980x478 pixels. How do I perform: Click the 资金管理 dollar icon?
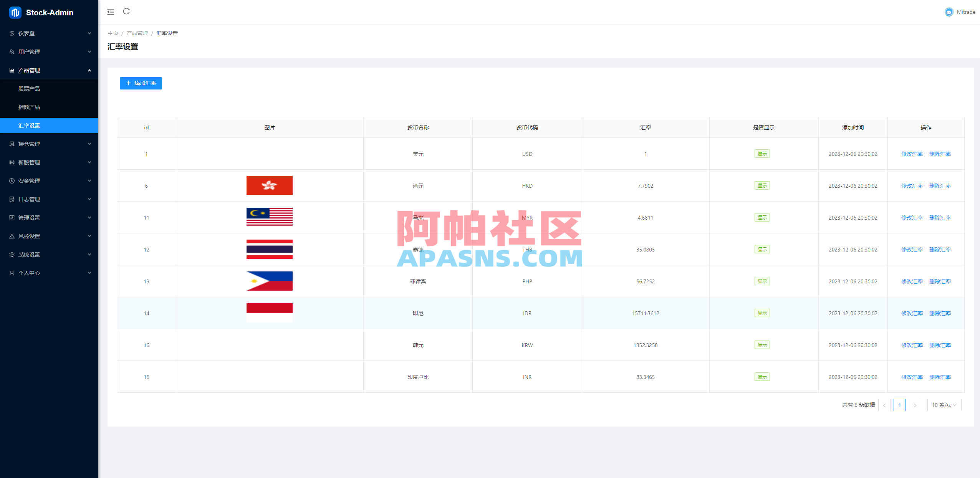(x=12, y=180)
